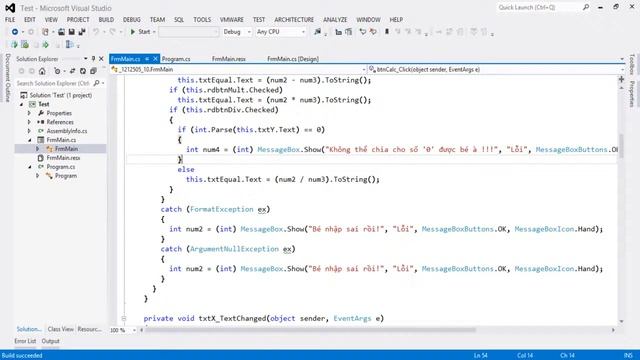640x360 pixels.
Task: Switch to the Class View panel tab
Action: tap(60, 329)
